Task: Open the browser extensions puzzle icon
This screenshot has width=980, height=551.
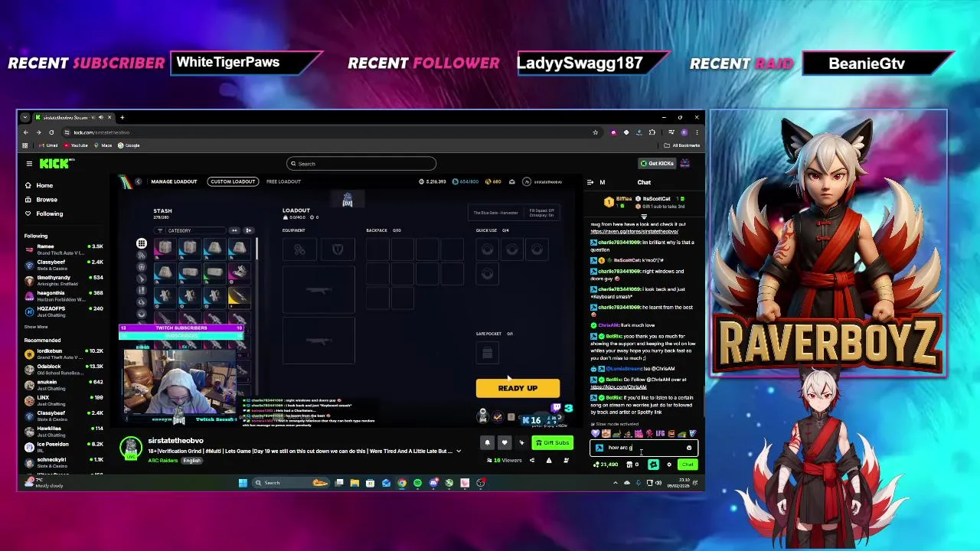Action: (652, 132)
